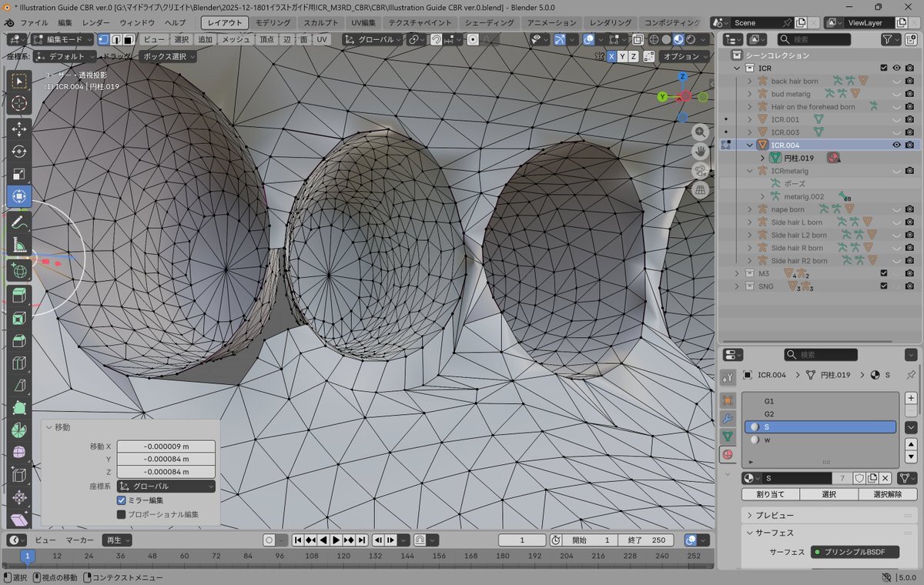Select the Move tool in the left toolbar
The image size is (924, 585).
[19, 128]
